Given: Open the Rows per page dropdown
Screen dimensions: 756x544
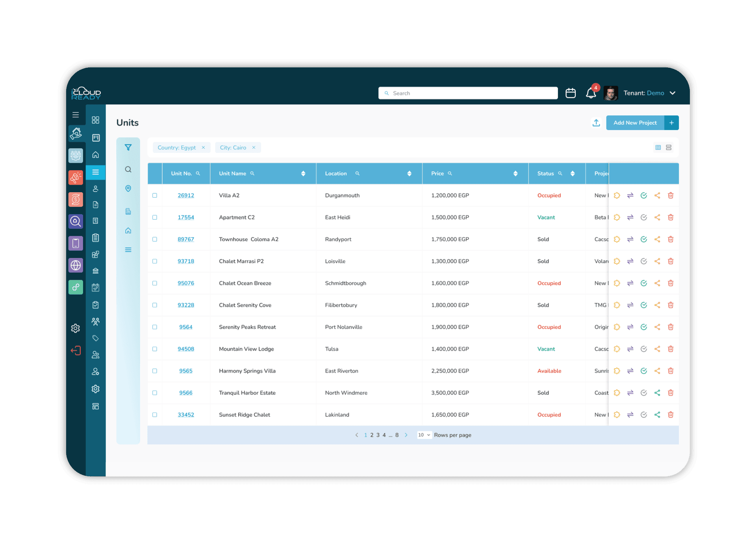Looking at the screenshot, I should tap(424, 435).
